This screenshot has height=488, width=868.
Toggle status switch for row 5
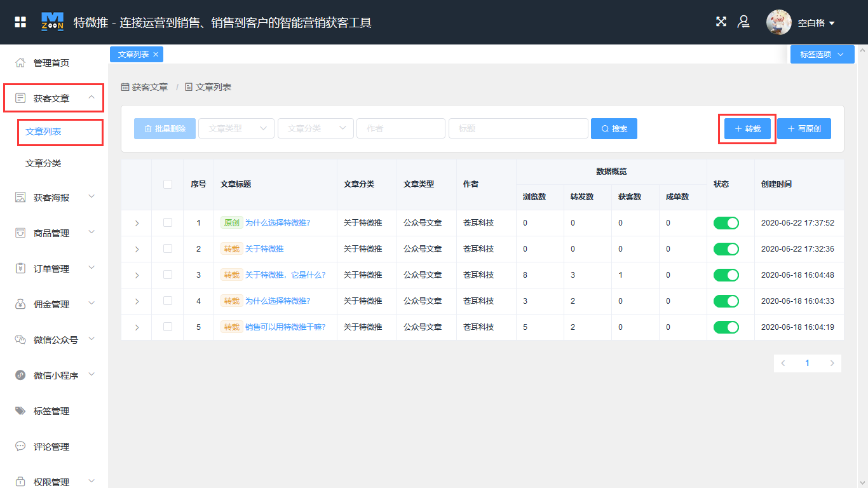pyautogui.click(x=726, y=327)
